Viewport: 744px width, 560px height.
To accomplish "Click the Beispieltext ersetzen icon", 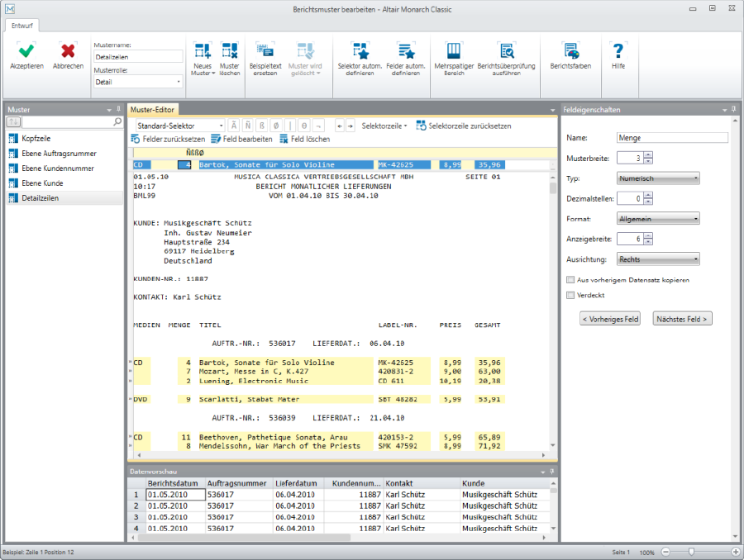I will click(265, 50).
